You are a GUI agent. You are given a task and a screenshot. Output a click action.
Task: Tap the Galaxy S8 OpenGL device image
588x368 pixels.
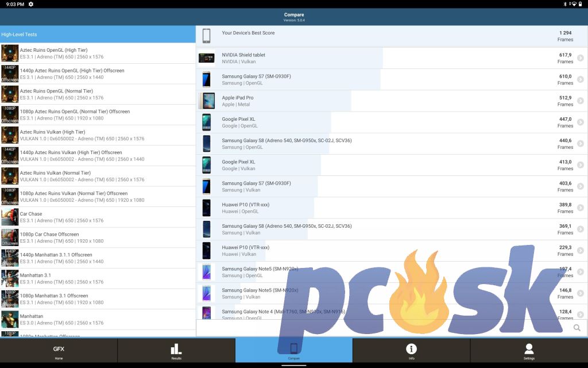(x=207, y=144)
